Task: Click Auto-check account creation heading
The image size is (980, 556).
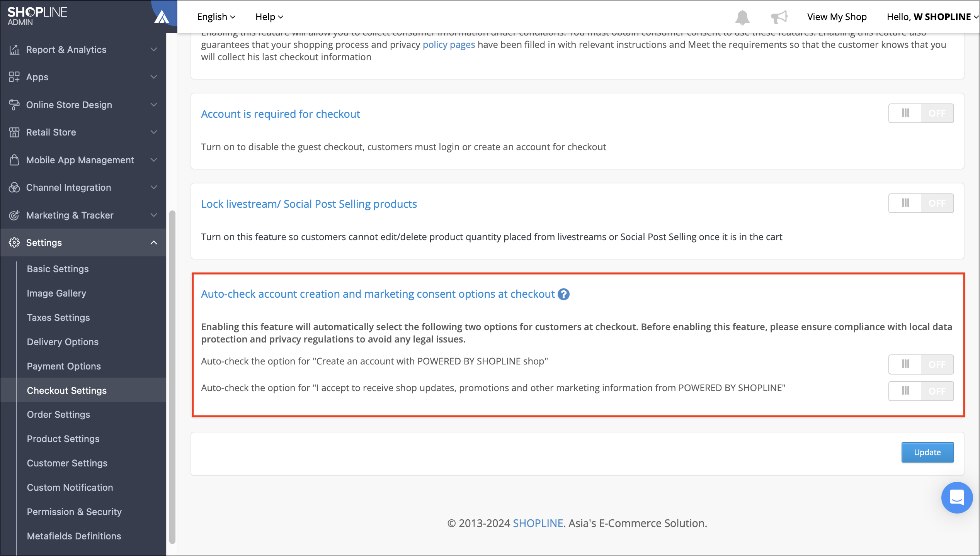Action: click(378, 294)
